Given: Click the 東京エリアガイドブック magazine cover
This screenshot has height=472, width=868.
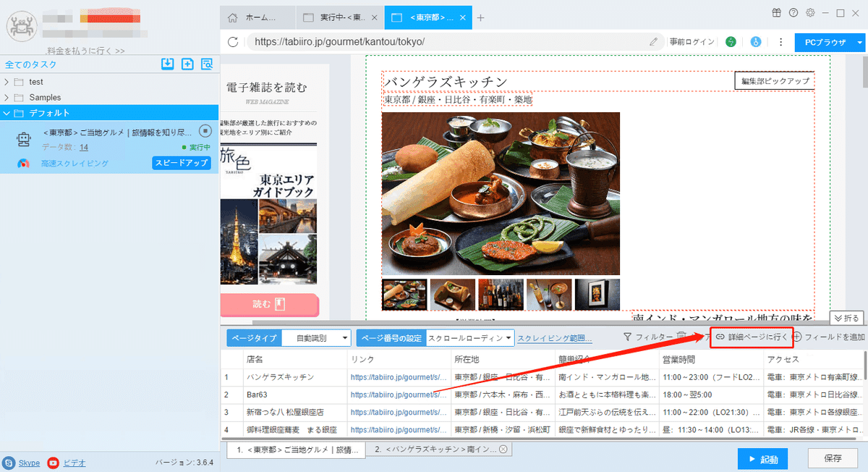Looking at the screenshot, I should click(x=268, y=216).
